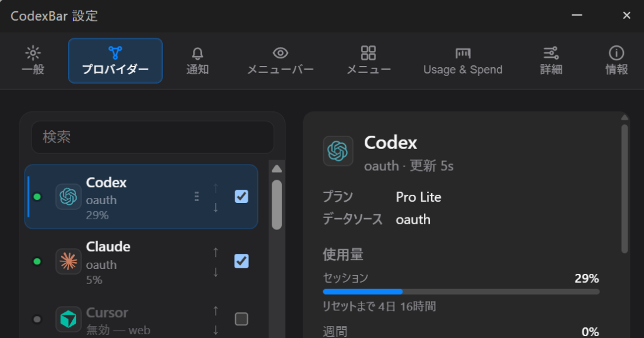The height and width of the screenshot is (338, 644).
Task: Move Codex down with the down arrow
Action: click(216, 207)
